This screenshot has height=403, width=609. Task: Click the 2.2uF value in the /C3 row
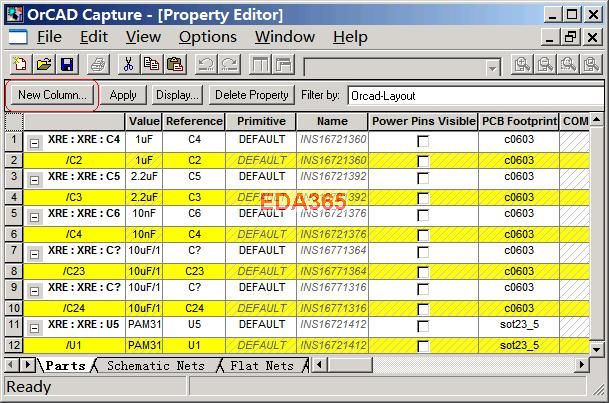pos(144,197)
